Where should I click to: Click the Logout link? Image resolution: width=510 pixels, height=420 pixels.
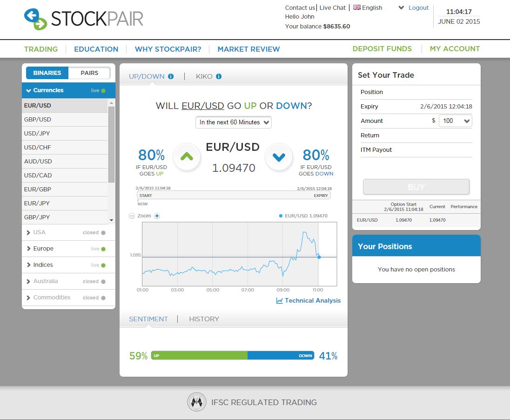pyautogui.click(x=419, y=7)
